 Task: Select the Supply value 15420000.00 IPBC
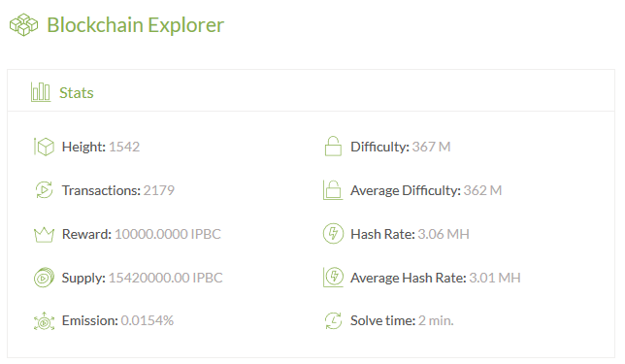165,278
